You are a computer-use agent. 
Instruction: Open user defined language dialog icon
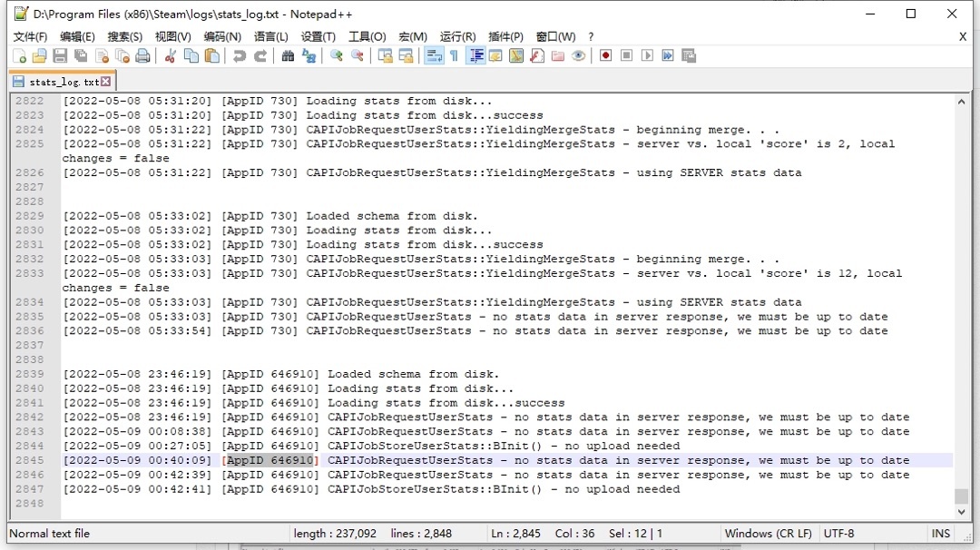coord(495,56)
